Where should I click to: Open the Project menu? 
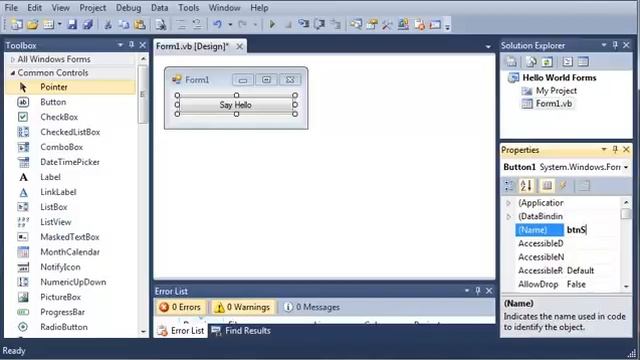pyautogui.click(x=92, y=7)
